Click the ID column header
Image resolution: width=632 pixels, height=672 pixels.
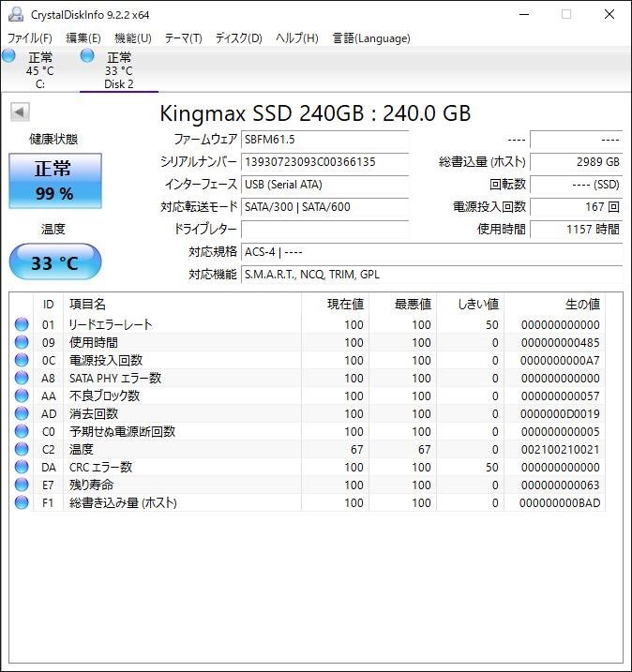coord(48,305)
